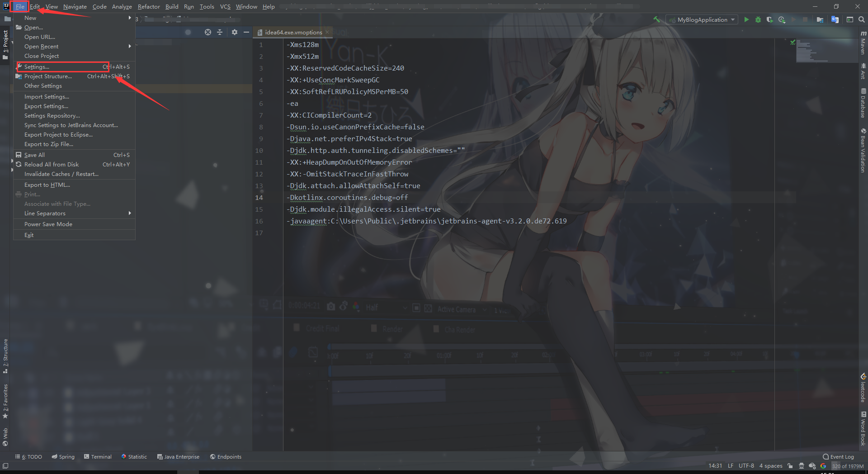The height and width of the screenshot is (474, 868).
Task: Select Settings... in the File menu
Action: coord(75,67)
